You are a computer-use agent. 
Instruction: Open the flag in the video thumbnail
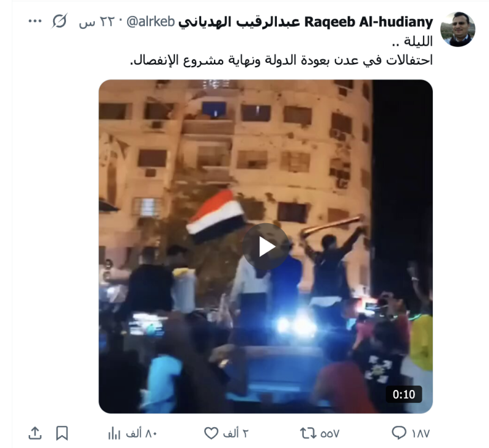(x=215, y=216)
